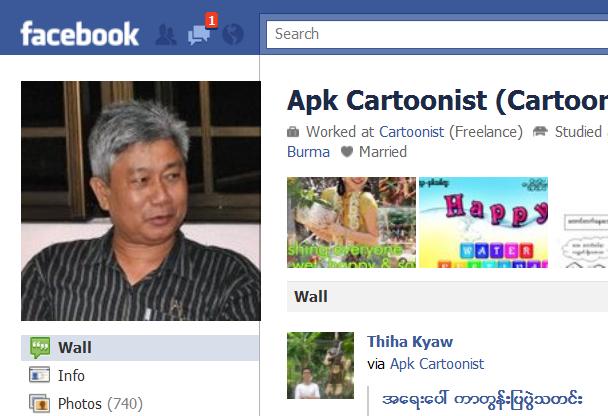Select the Photos icon in sidebar
The height and width of the screenshot is (416, 608).
click(40, 403)
